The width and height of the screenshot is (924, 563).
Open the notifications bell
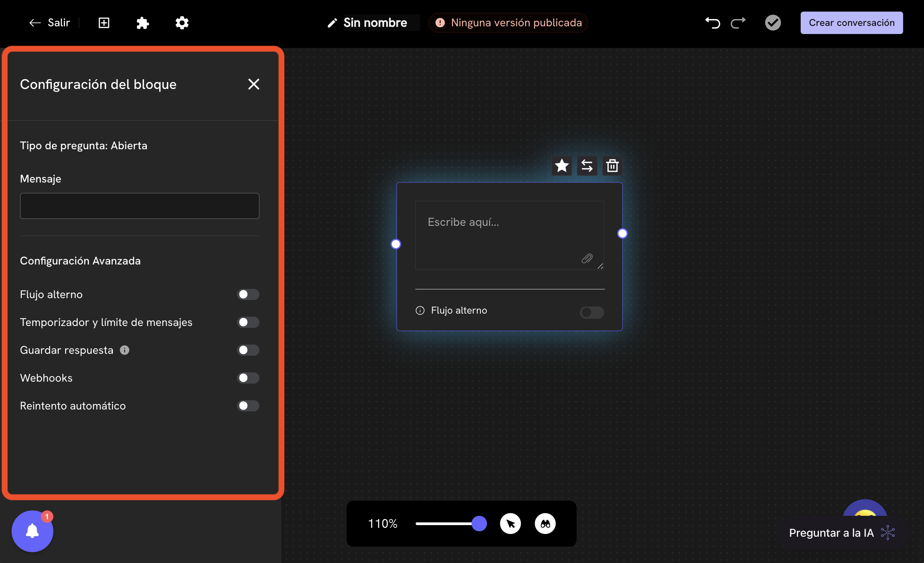click(x=32, y=531)
